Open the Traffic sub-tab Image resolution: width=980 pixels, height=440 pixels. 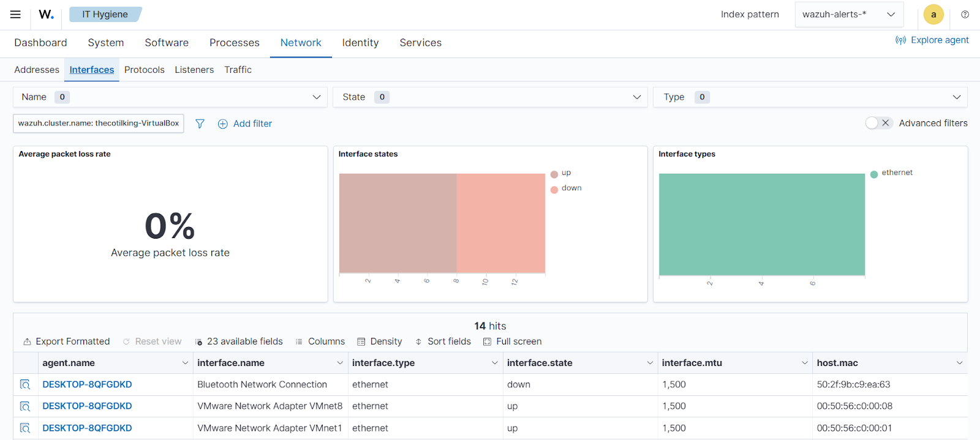[238, 70]
